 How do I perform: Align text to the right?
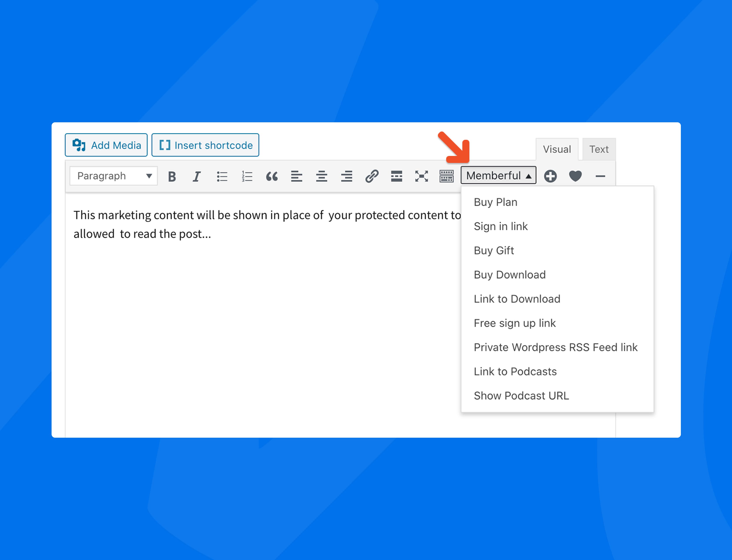click(347, 176)
